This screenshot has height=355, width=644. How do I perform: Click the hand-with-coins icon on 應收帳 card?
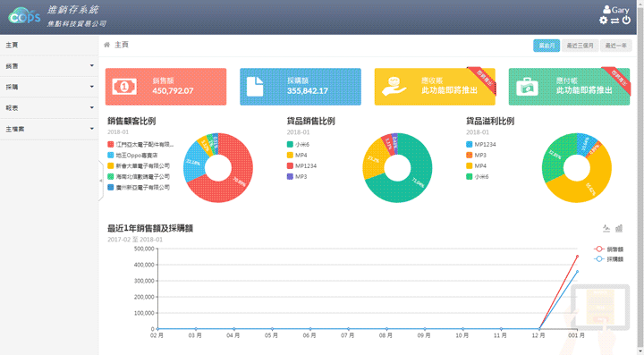(x=394, y=86)
